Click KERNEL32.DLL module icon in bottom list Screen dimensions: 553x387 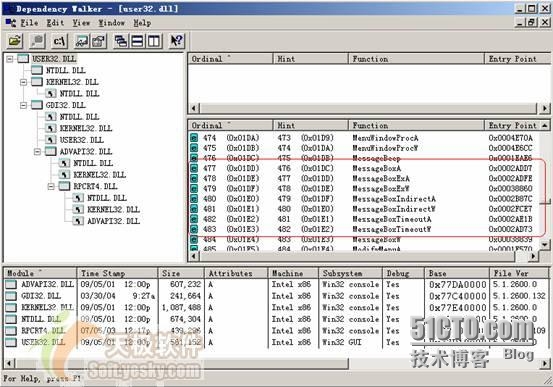coord(11,307)
